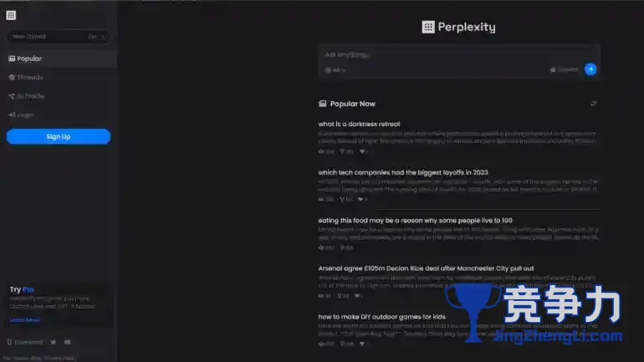
Task: Open DIY outdoor games for kids thread
Action: (381, 317)
